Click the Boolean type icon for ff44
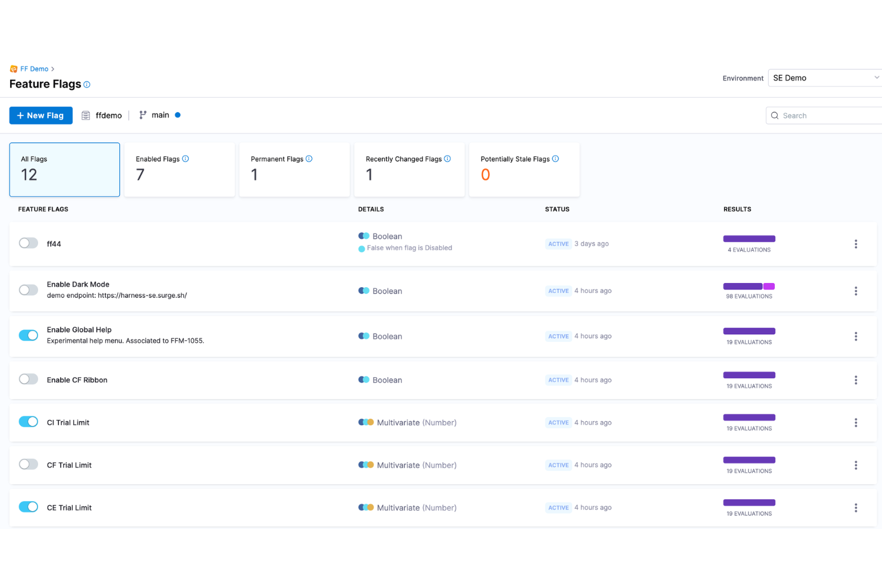The image size is (882, 588). pyautogui.click(x=364, y=236)
